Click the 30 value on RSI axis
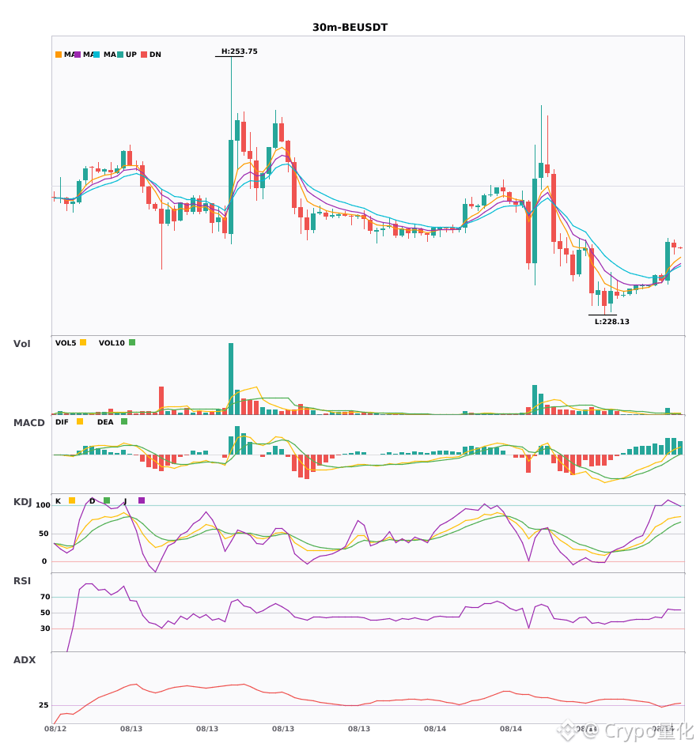This screenshot has width=700, height=751. 45,628
